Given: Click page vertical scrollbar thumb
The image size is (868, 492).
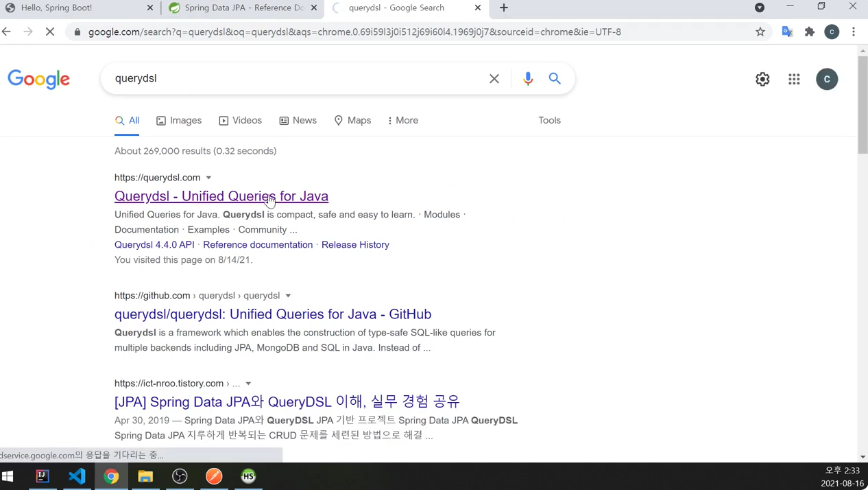Looking at the screenshot, I should point(863,105).
